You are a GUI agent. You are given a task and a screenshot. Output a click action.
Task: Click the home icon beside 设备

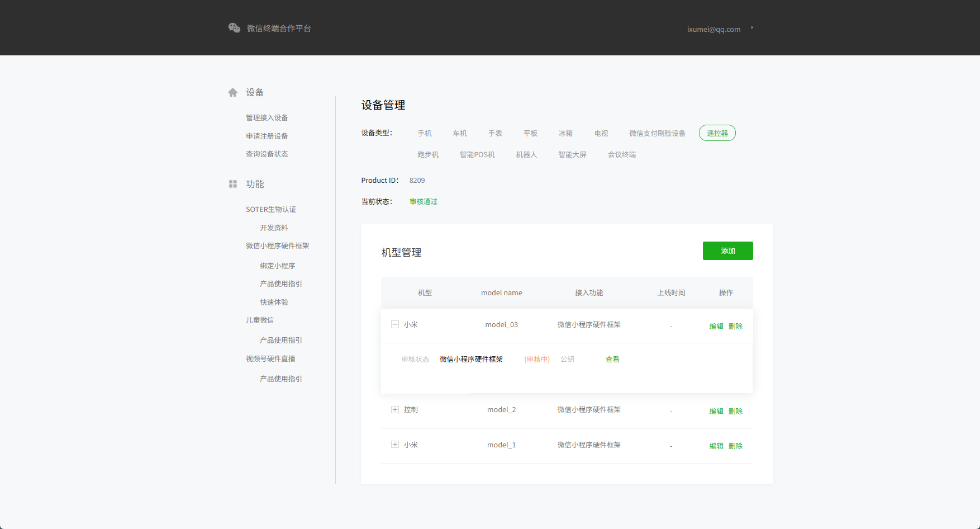[233, 92]
